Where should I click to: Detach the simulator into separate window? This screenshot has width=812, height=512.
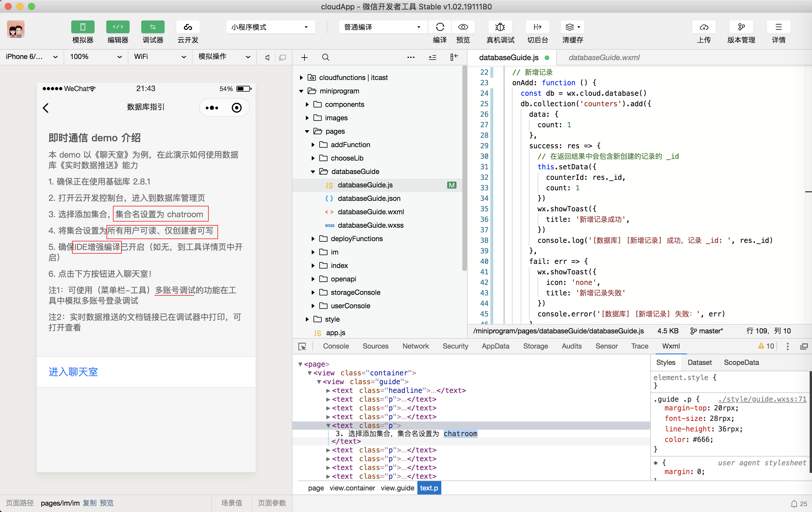click(x=283, y=57)
